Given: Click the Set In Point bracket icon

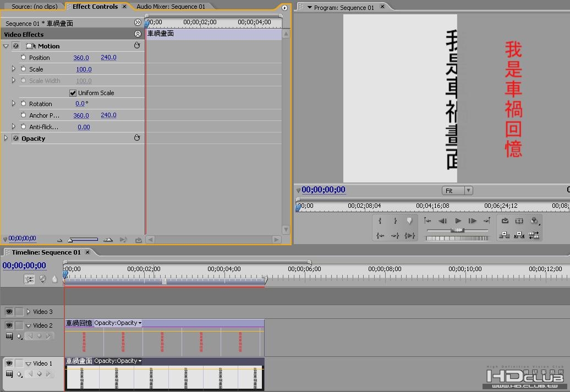Looking at the screenshot, I should tap(380, 221).
